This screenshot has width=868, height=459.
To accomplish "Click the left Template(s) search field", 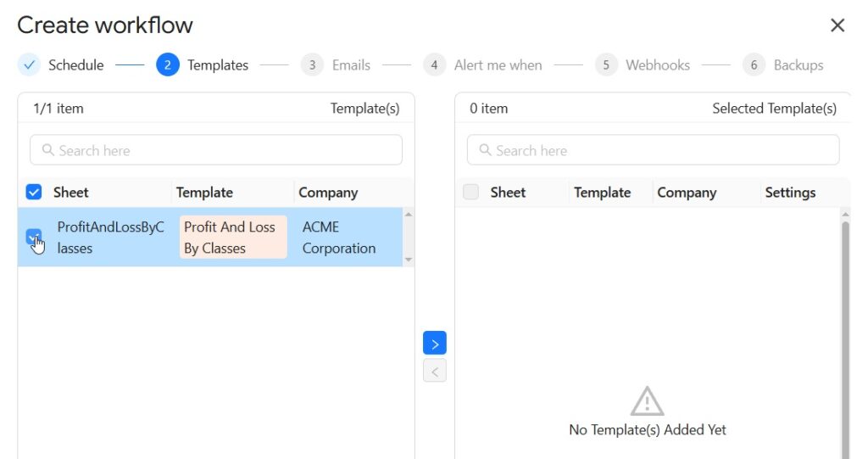I will [x=216, y=150].
